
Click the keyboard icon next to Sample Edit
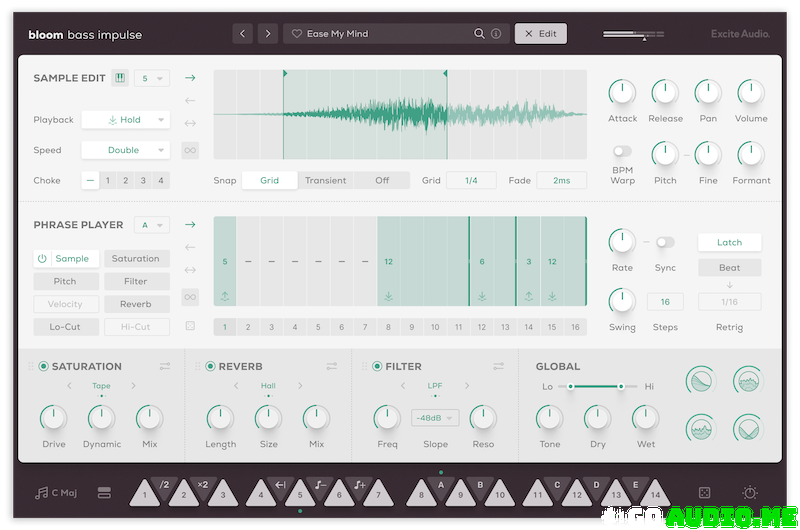[x=120, y=78]
